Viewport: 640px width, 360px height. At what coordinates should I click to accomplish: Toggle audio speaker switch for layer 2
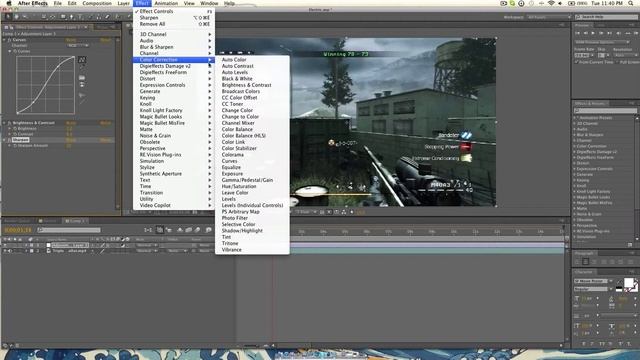point(10,251)
